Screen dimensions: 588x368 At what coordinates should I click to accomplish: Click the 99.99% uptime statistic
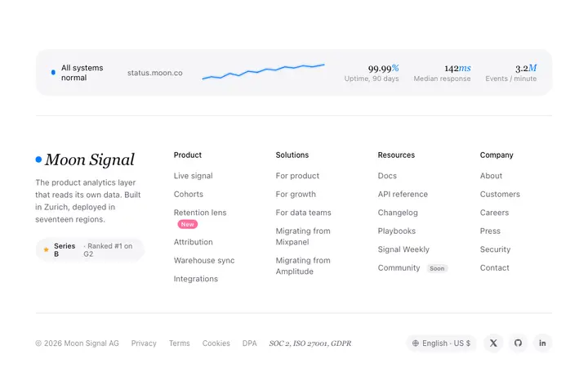click(x=383, y=69)
